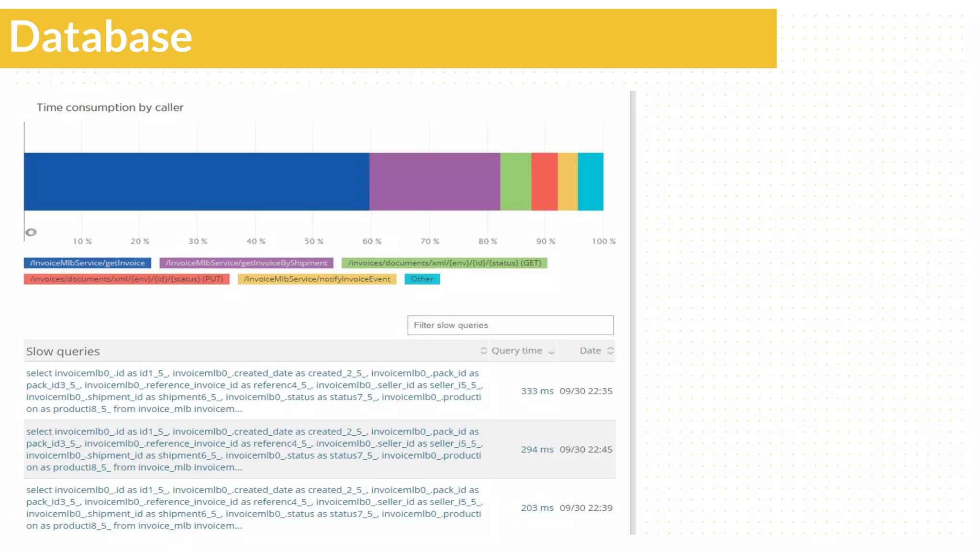Toggle the /InvoiceMlbService/getInvoice legend item
This screenshot has height=551, width=980.
(x=88, y=263)
